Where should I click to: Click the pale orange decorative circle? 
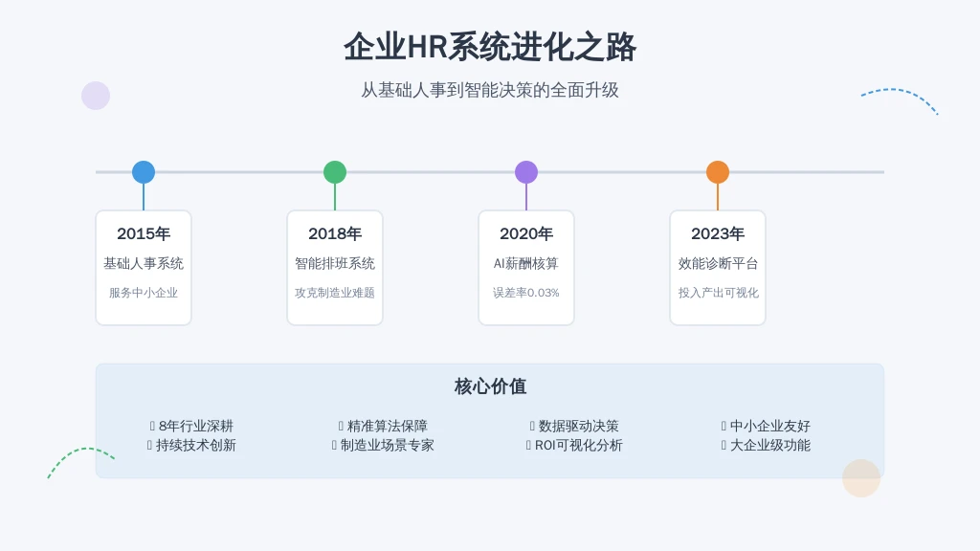[861, 478]
